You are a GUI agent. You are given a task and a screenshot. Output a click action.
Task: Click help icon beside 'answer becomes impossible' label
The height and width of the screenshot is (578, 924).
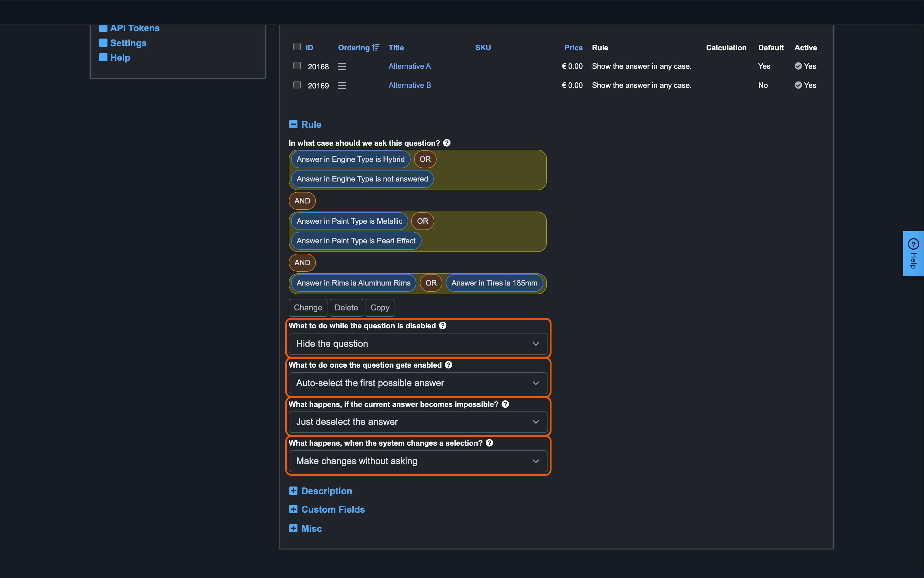(x=505, y=404)
